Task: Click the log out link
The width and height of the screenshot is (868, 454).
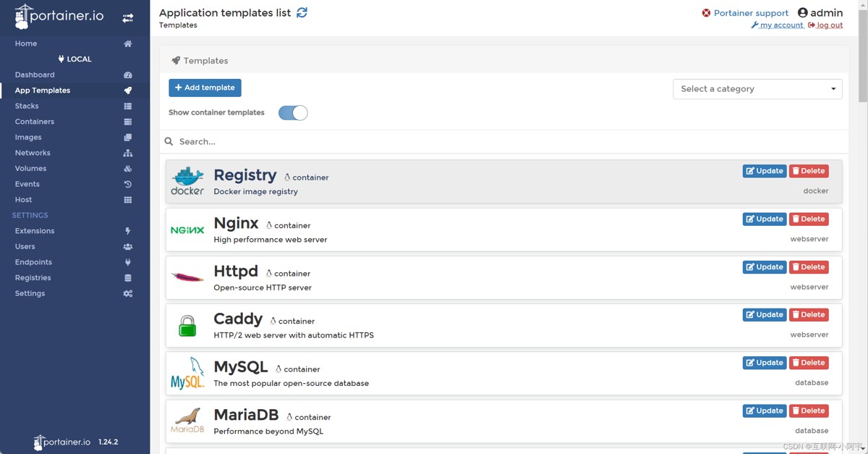Action: pos(829,25)
